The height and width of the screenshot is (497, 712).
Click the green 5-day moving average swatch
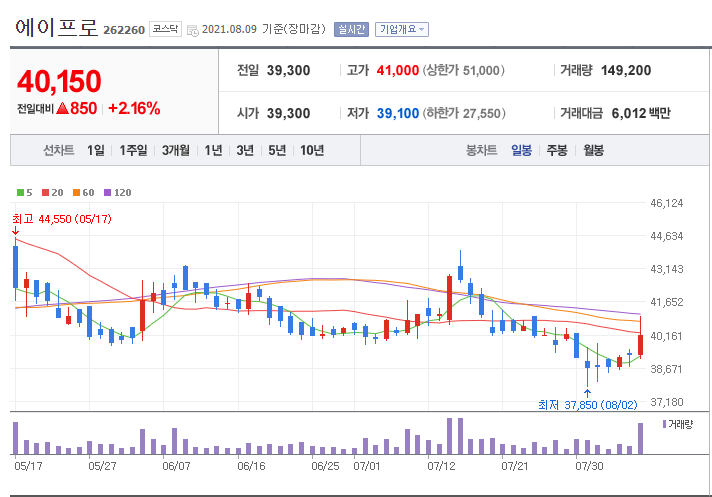20,192
